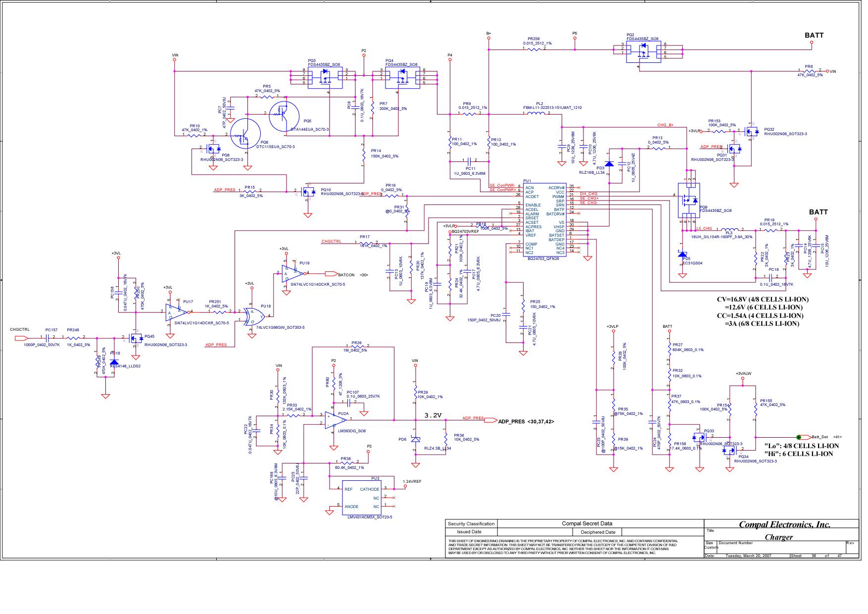
Task: Click the PQ32 RHU002N06 MOSFET symbol
Action: point(751,132)
